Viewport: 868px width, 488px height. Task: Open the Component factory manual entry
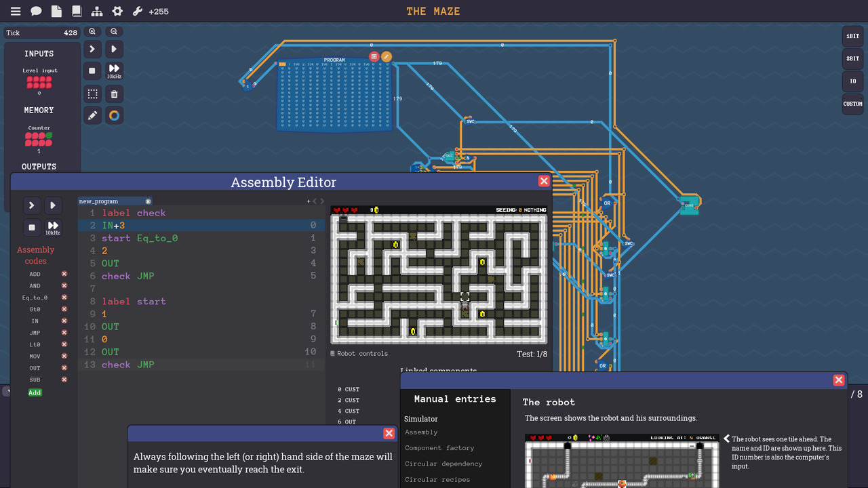(439, 448)
